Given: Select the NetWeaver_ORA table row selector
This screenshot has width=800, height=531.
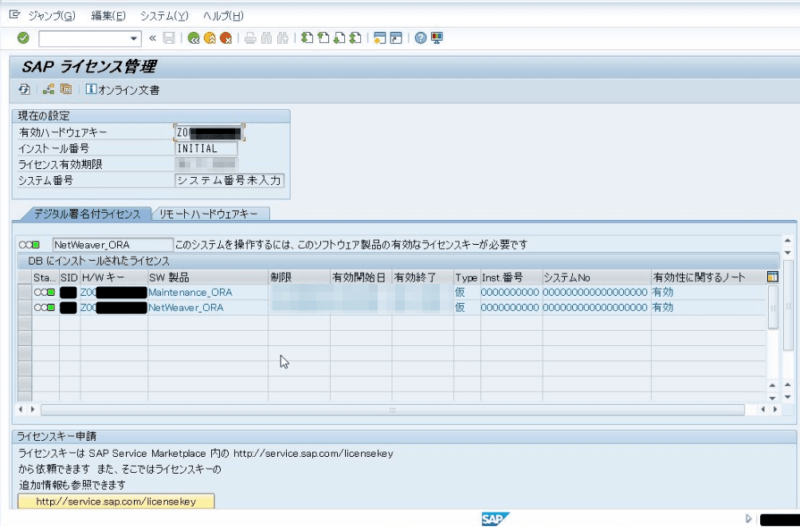Looking at the screenshot, I should [24, 308].
